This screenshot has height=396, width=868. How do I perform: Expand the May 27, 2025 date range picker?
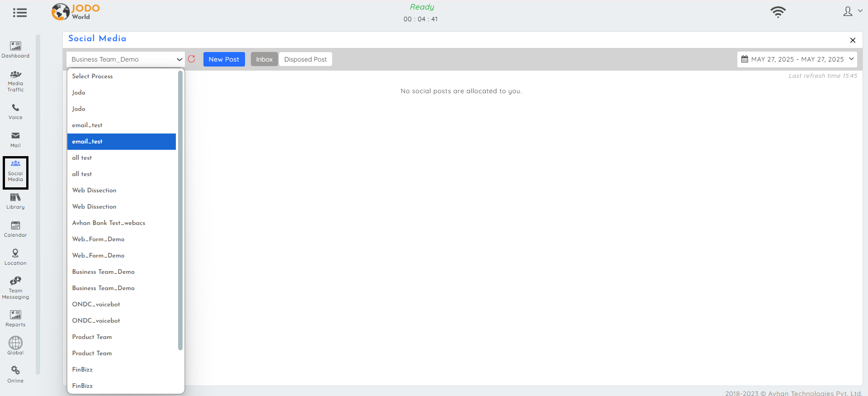[797, 59]
